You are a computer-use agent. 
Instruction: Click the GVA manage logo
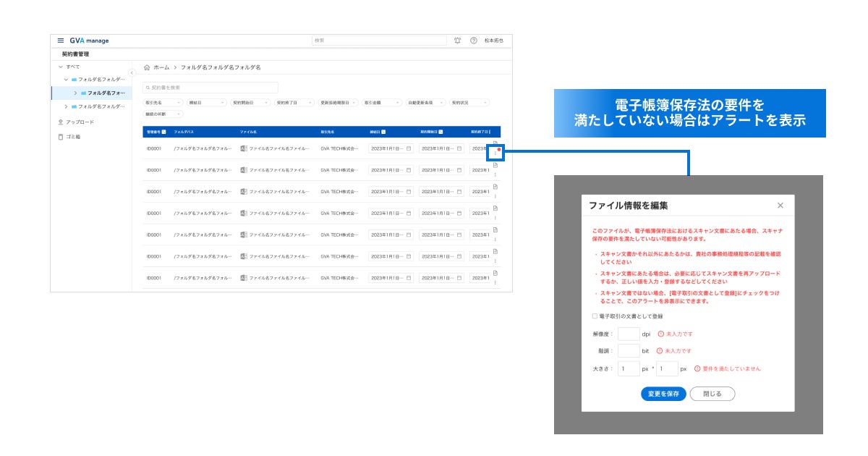89,41
